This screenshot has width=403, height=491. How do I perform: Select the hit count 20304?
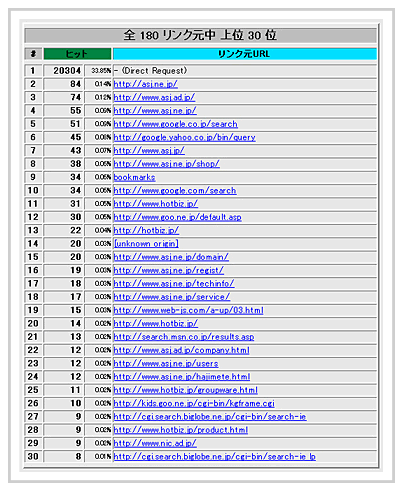(x=67, y=71)
